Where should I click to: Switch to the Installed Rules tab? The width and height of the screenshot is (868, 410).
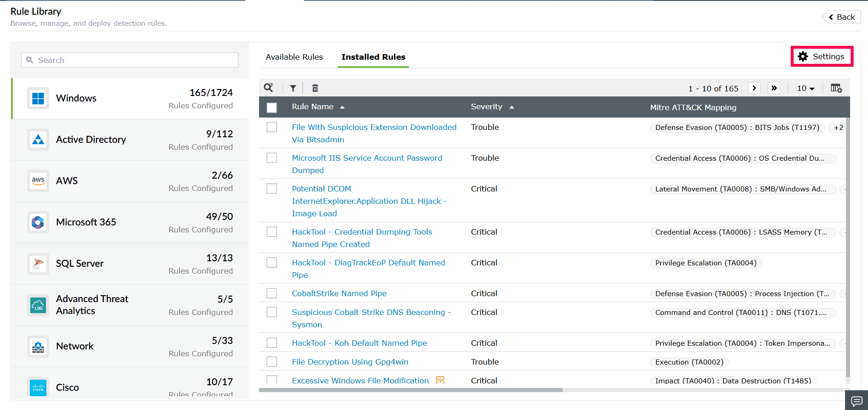click(x=373, y=57)
